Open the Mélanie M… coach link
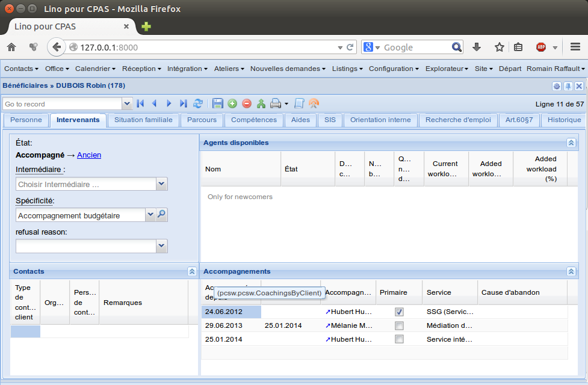The height and width of the screenshot is (385, 588). point(348,325)
